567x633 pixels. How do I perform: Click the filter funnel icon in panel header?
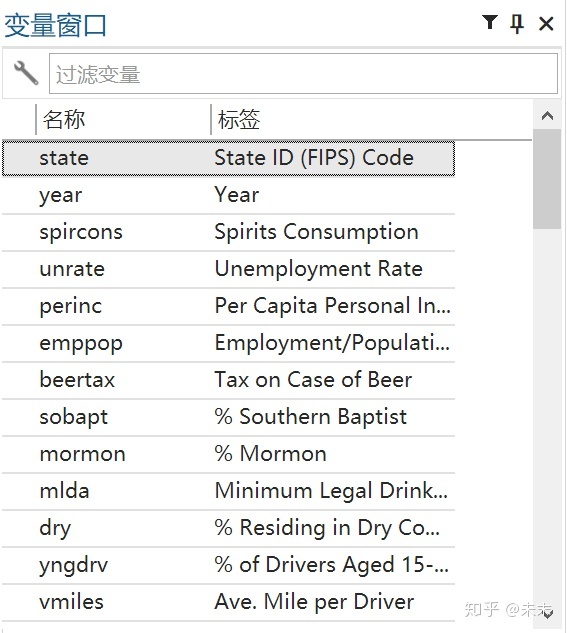(490, 23)
